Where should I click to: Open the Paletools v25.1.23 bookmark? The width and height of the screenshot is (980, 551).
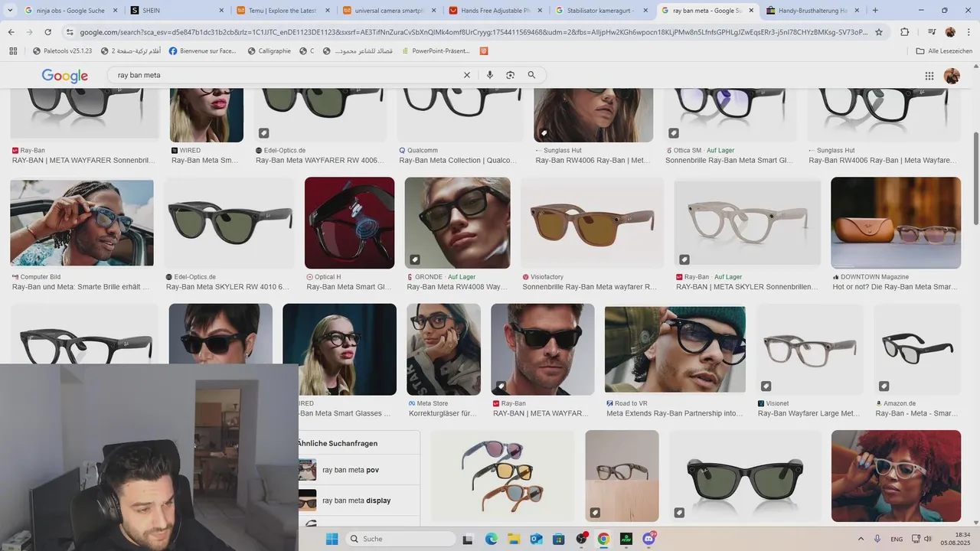pyautogui.click(x=62, y=51)
